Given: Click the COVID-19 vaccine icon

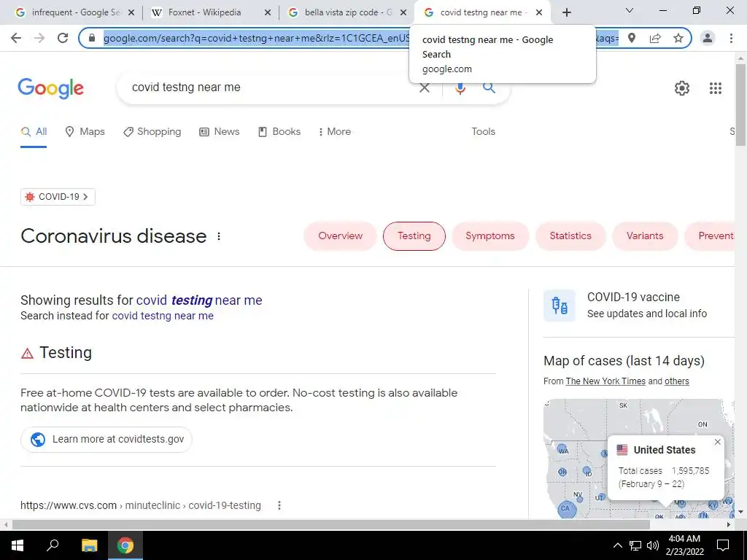Looking at the screenshot, I should coord(560,306).
